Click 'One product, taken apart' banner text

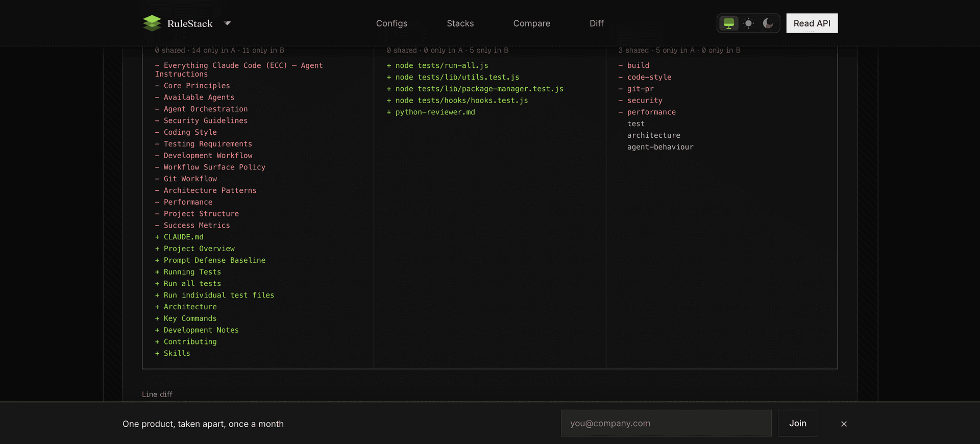(203, 424)
